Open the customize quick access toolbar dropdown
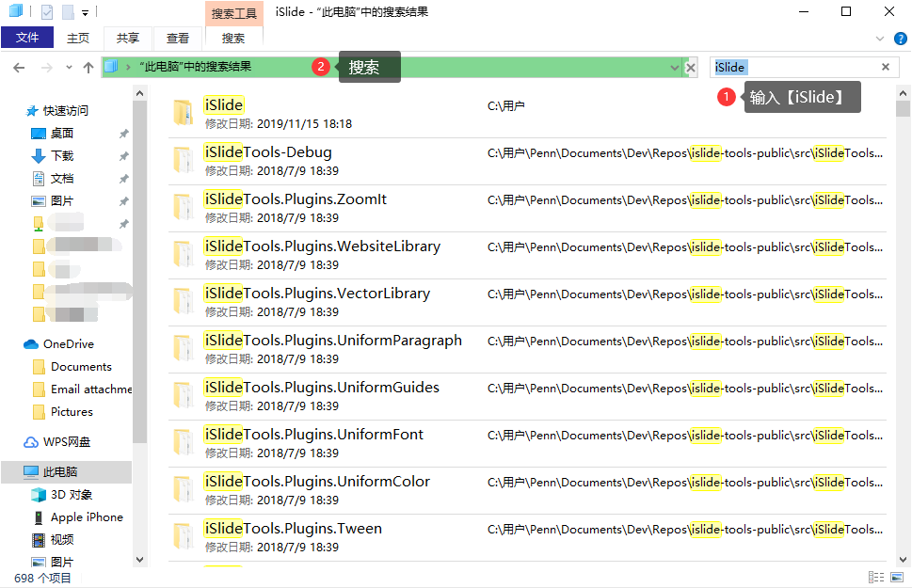The width and height of the screenshot is (912, 588). tap(86, 12)
